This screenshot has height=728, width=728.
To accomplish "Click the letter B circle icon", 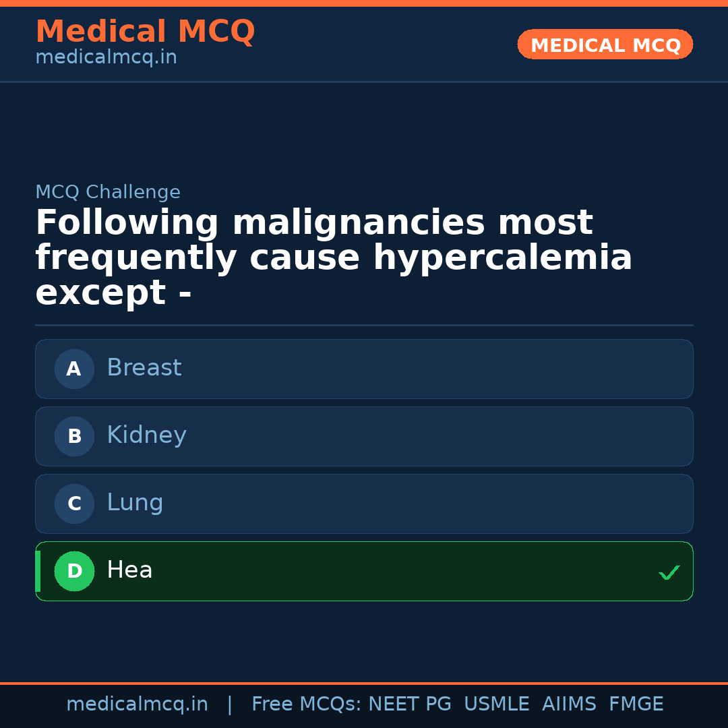I will point(74,436).
